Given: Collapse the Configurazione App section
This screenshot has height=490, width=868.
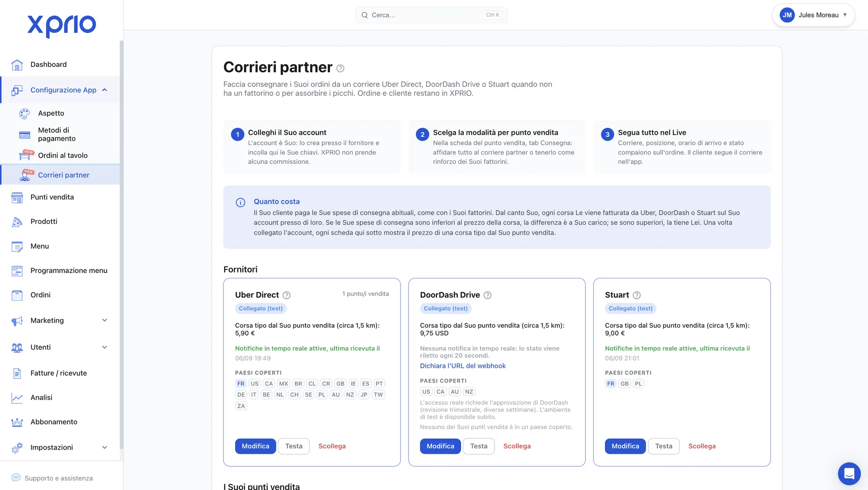Looking at the screenshot, I should 104,90.
